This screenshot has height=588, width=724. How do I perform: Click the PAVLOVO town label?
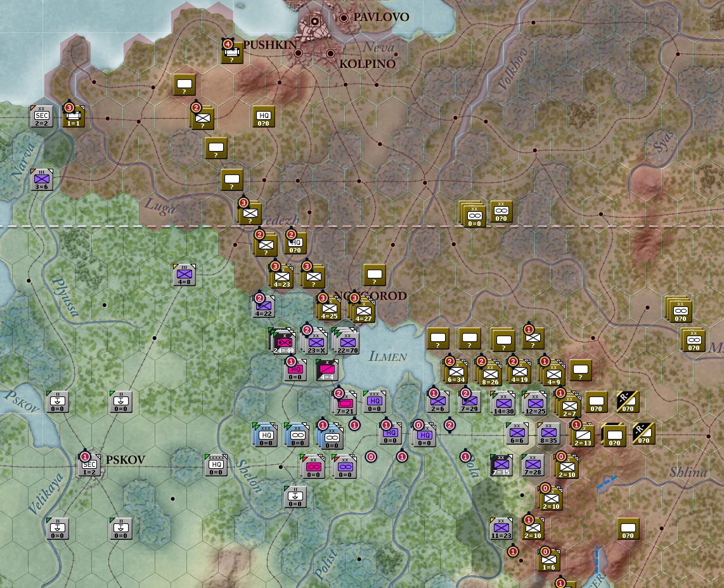pos(381,17)
